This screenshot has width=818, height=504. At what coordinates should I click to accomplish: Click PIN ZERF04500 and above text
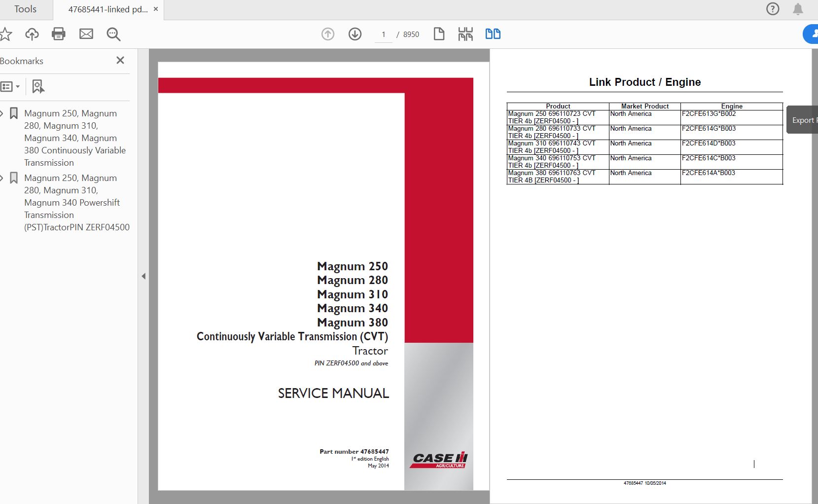(351, 363)
